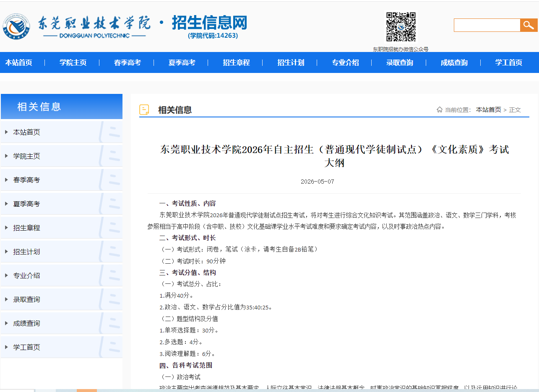Image resolution: width=539 pixels, height=392 pixels.
Task: Click the line (二)题型结构及分值
Action: pos(189,319)
